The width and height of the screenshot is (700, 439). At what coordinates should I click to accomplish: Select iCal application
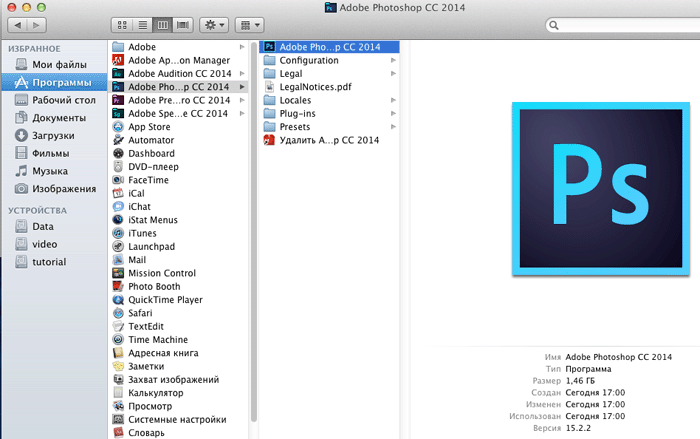point(179,193)
